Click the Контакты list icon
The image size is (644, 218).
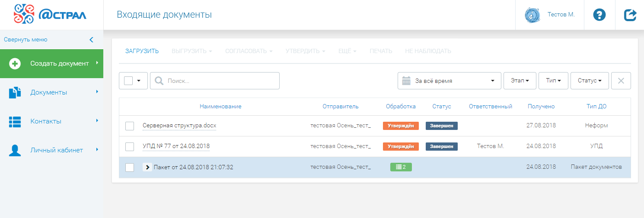[15, 121]
